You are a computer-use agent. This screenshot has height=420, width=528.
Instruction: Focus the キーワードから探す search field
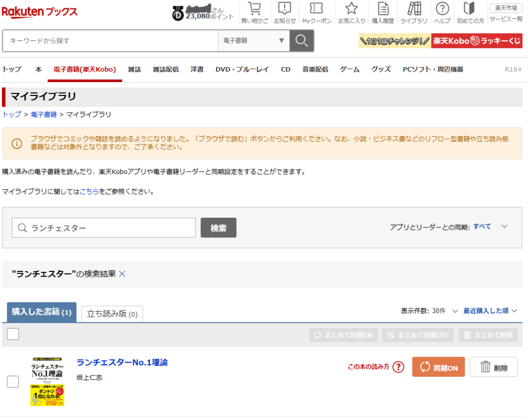[110, 41]
